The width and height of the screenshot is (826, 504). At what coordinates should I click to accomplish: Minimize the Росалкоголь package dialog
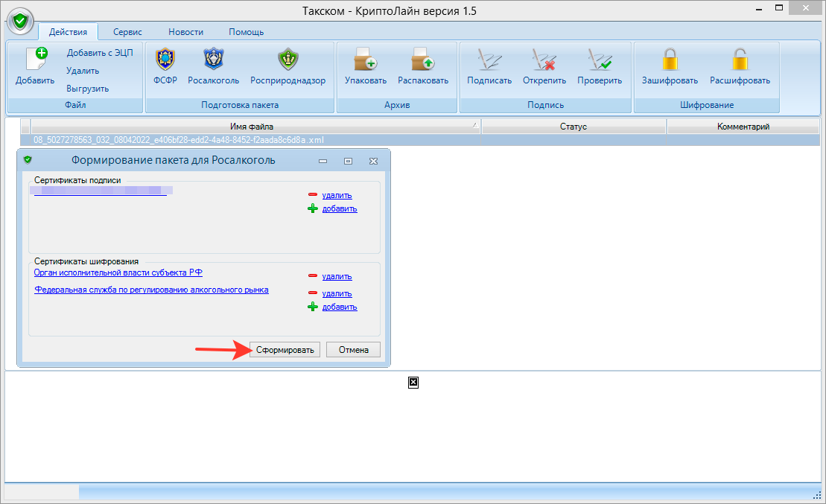pos(323,161)
